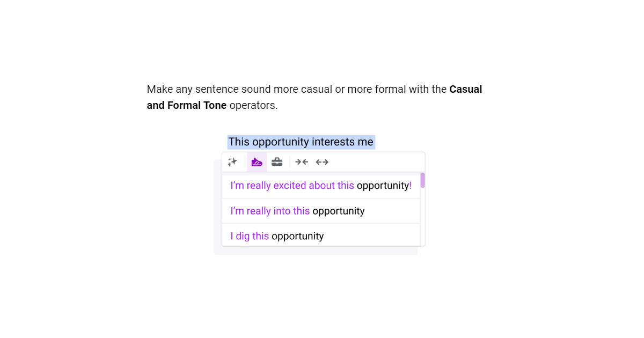Click "opportunity" in the highlighted sentence
Viewport: 644px width, 338px height.
[280, 142]
